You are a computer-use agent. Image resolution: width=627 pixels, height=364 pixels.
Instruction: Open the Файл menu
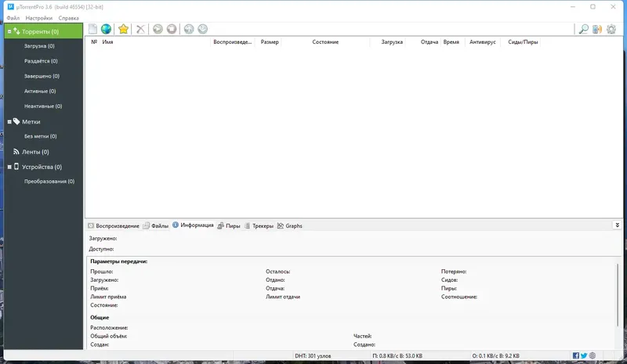click(x=13, y=18)
